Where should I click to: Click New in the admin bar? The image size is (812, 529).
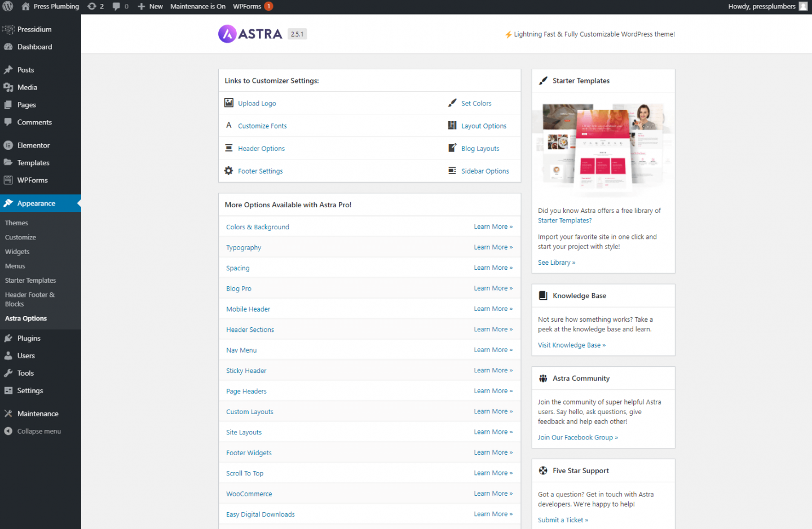(150, 6)
